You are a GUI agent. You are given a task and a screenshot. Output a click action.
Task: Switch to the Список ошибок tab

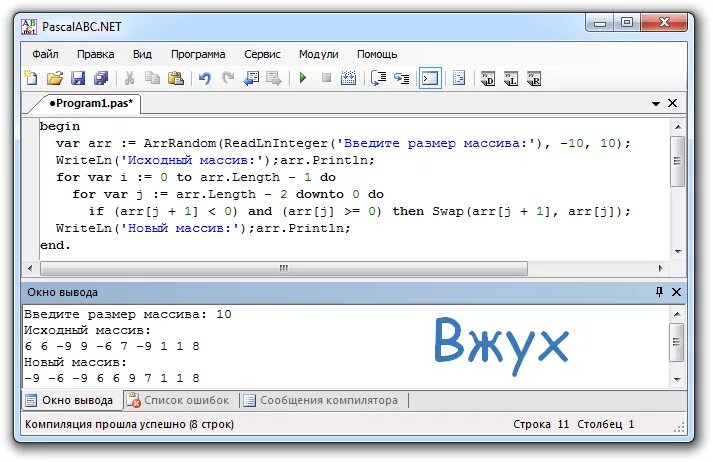179,400
